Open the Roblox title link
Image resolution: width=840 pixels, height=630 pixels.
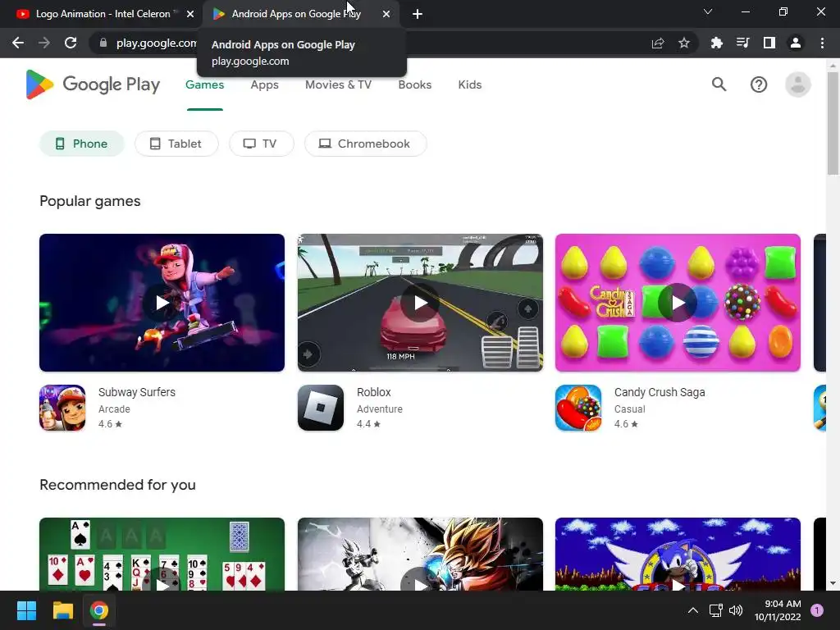374,392
